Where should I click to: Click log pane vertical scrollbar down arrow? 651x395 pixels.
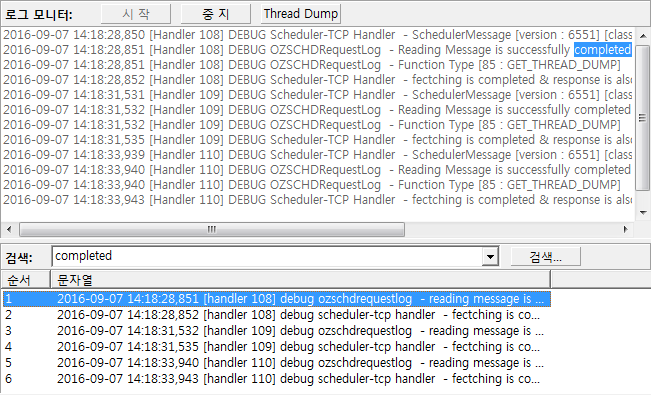click(643, 213)
